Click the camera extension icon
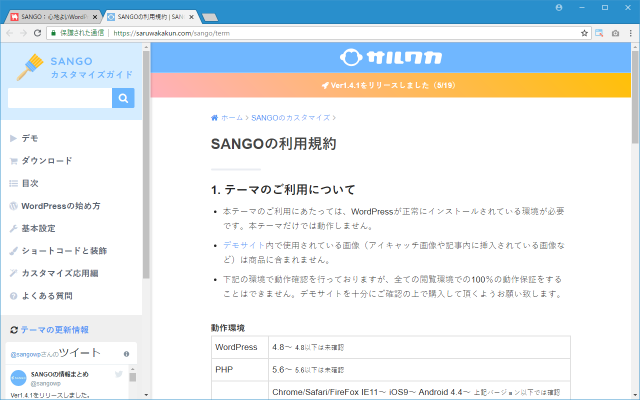 616,33
